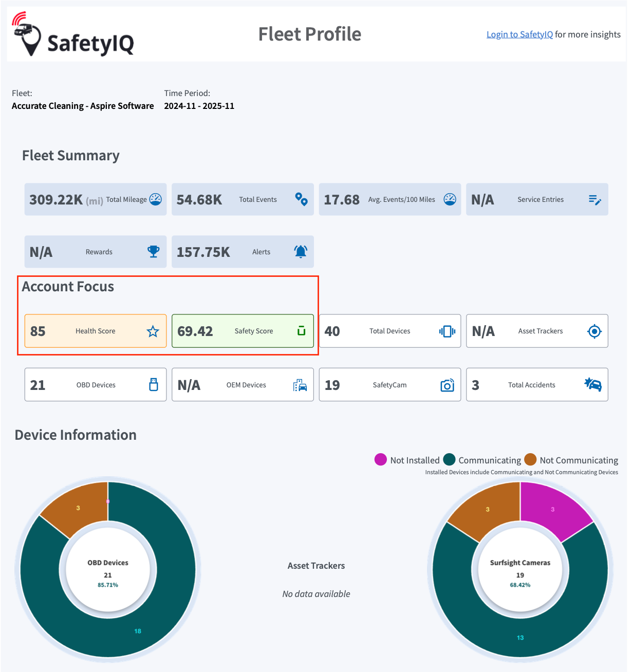Click the Total Devices vibrating phone icon
This screenshot has height=672, width=632.
click(448, 331)
